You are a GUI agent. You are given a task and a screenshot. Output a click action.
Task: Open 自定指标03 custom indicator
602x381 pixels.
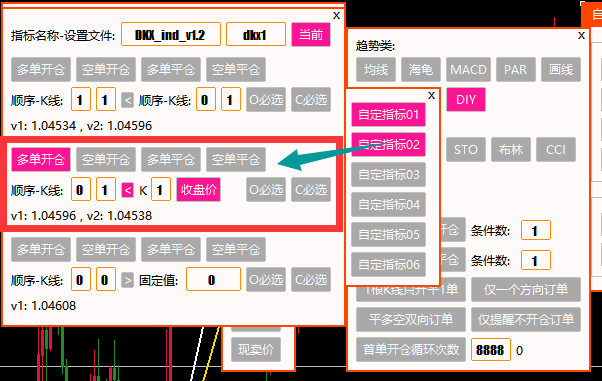[388, 174]
